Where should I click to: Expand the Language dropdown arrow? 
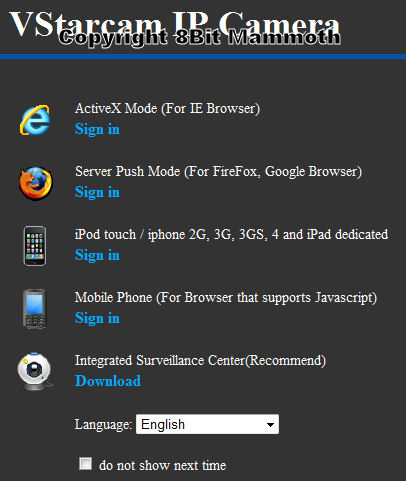(x=270, y=424)
